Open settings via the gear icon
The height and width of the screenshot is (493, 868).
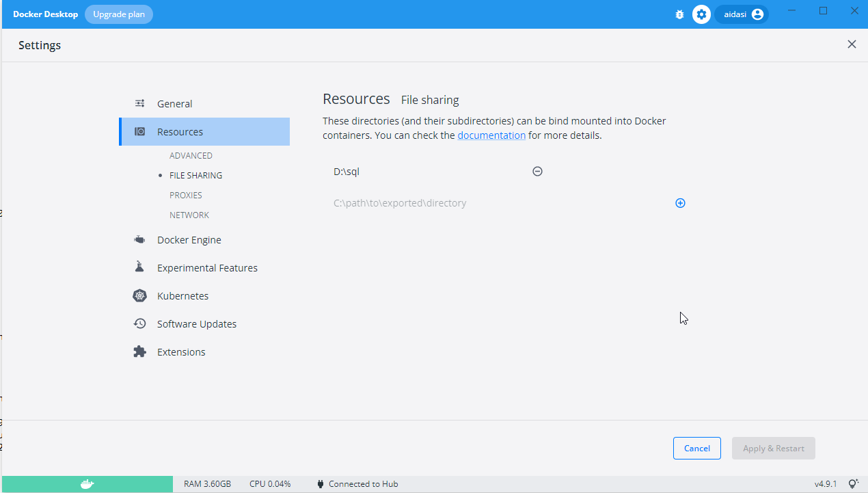tap(701, 14)
